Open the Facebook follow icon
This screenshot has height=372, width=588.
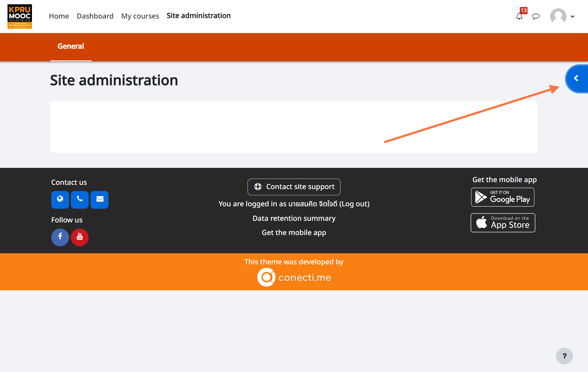tap(60, 237)
